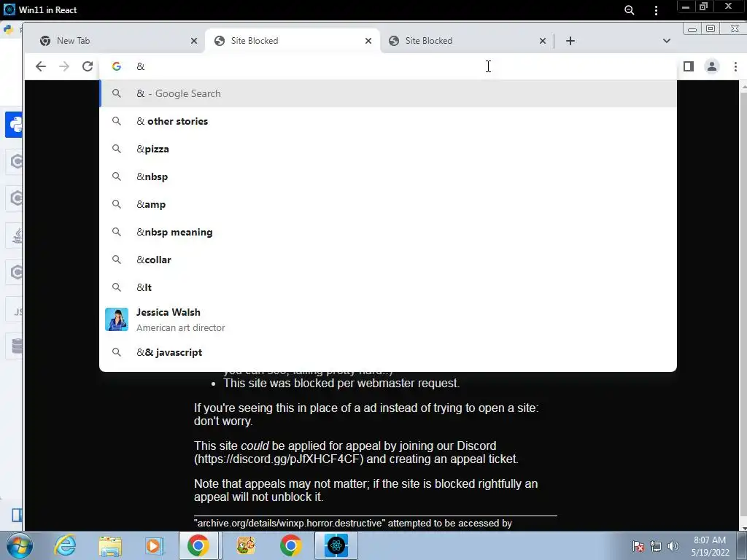Open the cartoon face app on taskbar
Viewport: 747px width, 560px height.
tap(246, 545)
